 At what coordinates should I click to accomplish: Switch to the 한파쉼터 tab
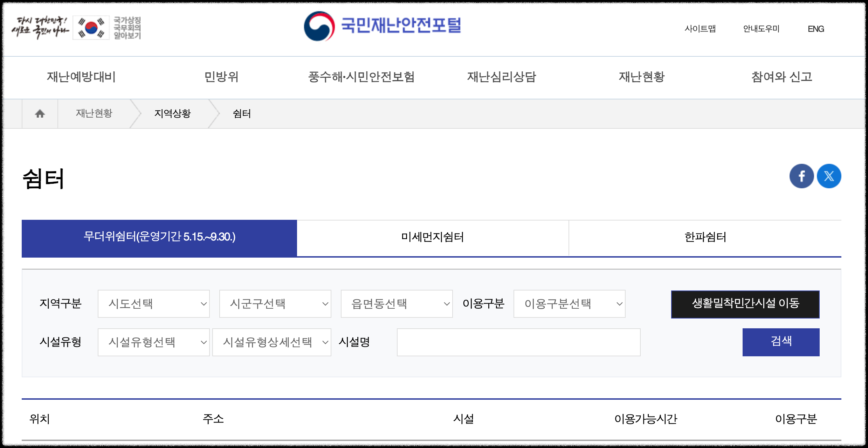click(x=705, y=237)
